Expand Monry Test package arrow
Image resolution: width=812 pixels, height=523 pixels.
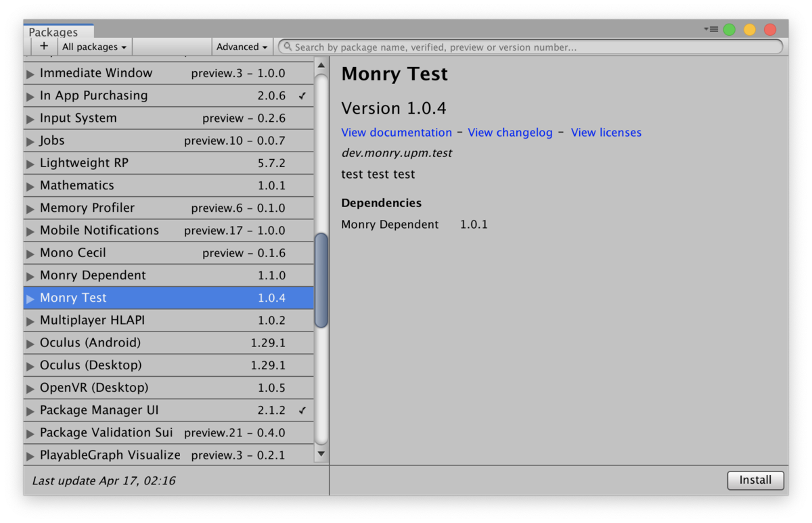(30, 298)
